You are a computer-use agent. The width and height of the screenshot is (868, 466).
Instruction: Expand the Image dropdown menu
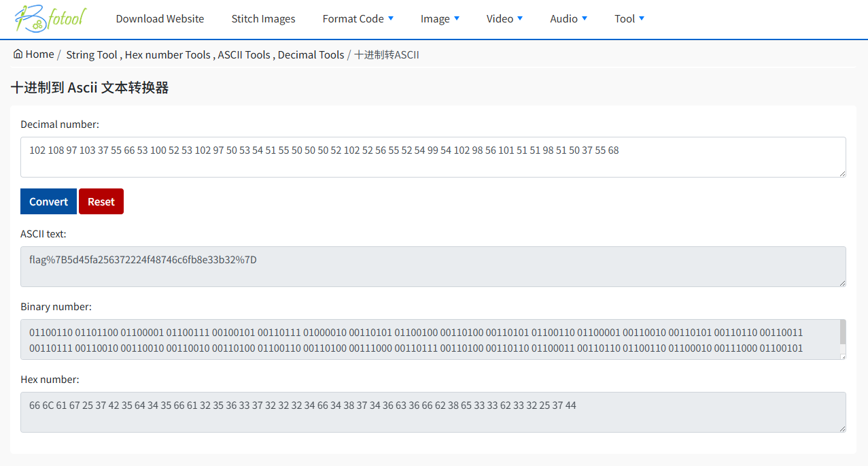coord(440,19)
